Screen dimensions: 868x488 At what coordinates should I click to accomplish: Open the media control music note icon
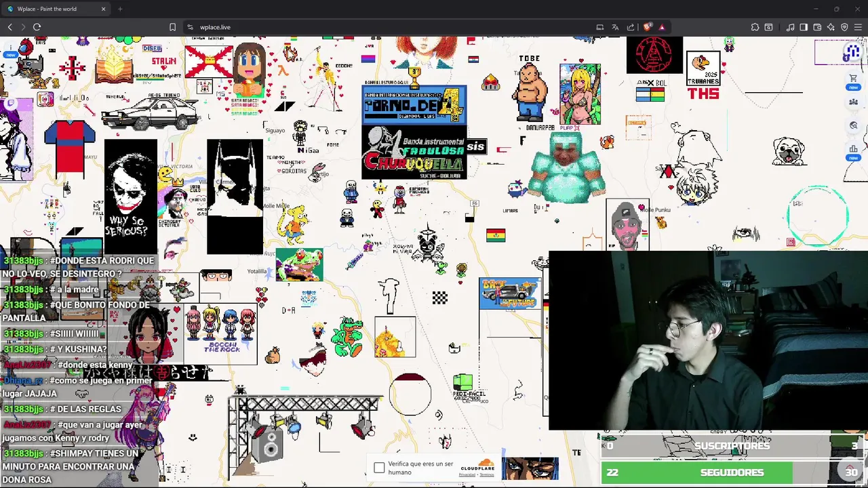790,27
